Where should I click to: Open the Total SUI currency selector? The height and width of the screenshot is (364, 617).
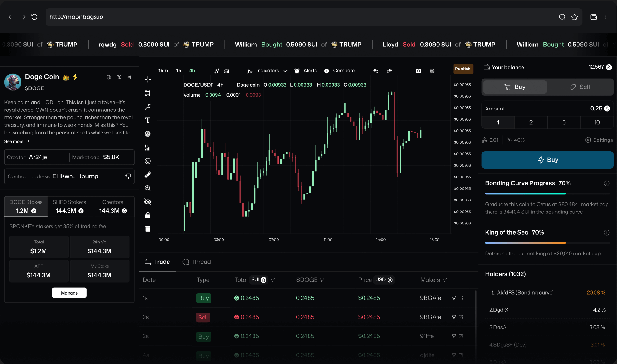coord(259,280)
